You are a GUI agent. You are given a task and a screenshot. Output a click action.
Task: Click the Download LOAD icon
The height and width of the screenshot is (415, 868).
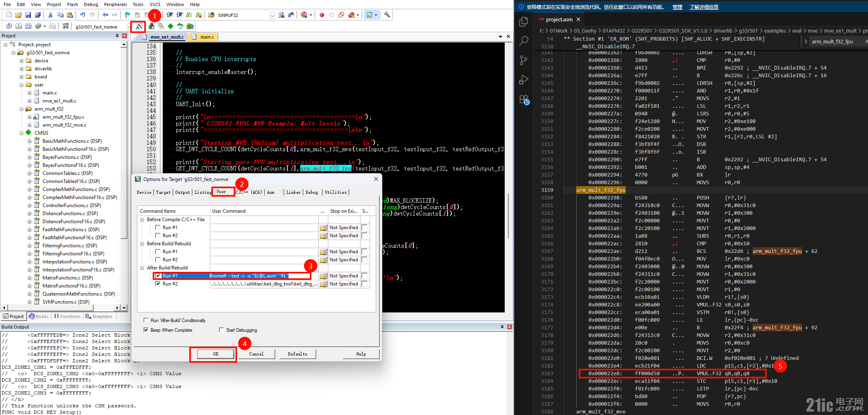66,26
